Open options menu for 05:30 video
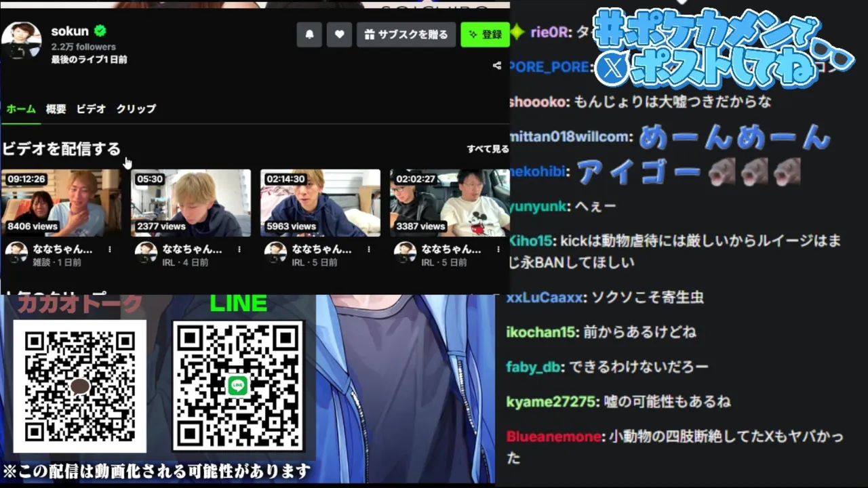The image size is (868, 488). 239,249
